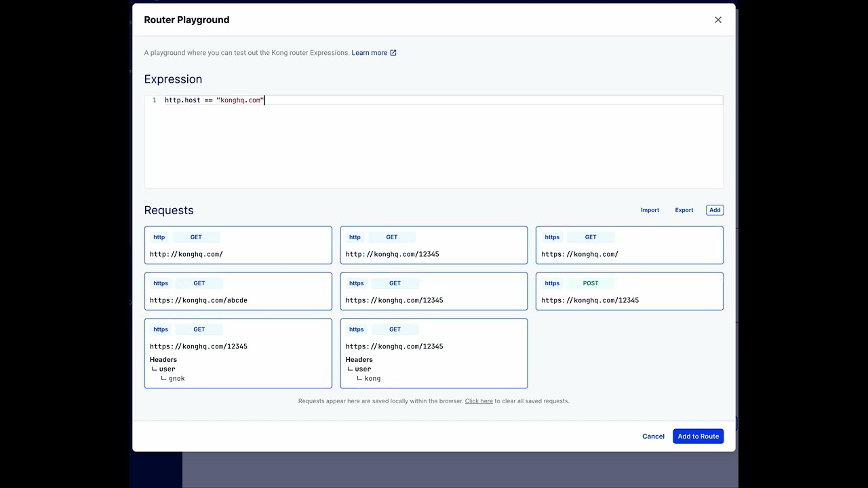The image size is (868, 488).
Task: Select the https://konghq.com/abcde request URL
Action: point(199,300)
